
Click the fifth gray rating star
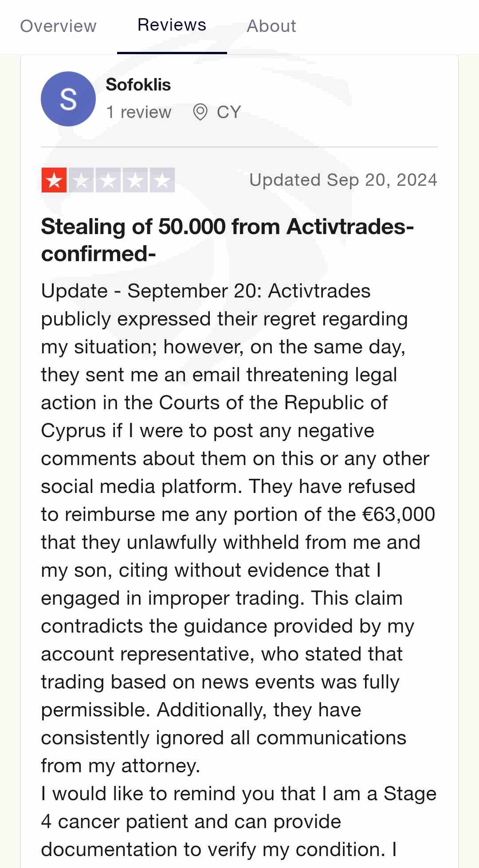click(162, 180)
